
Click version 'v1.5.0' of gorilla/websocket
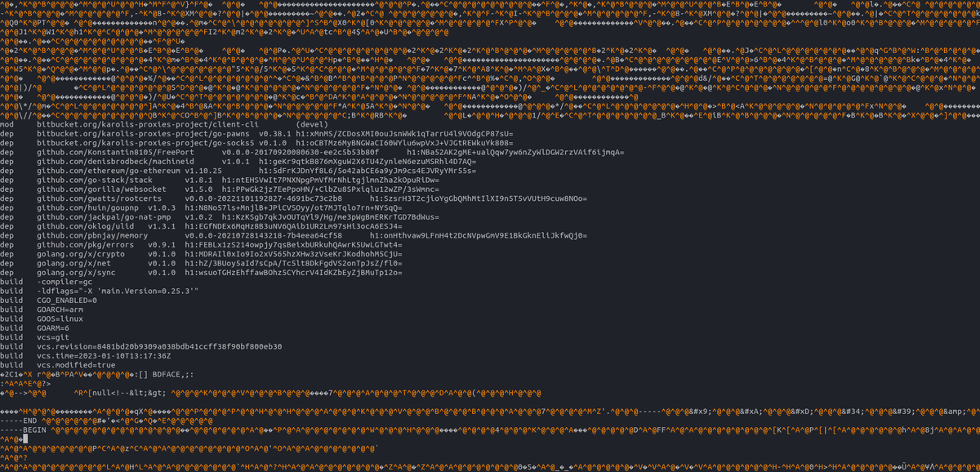[x=198, y=189]
